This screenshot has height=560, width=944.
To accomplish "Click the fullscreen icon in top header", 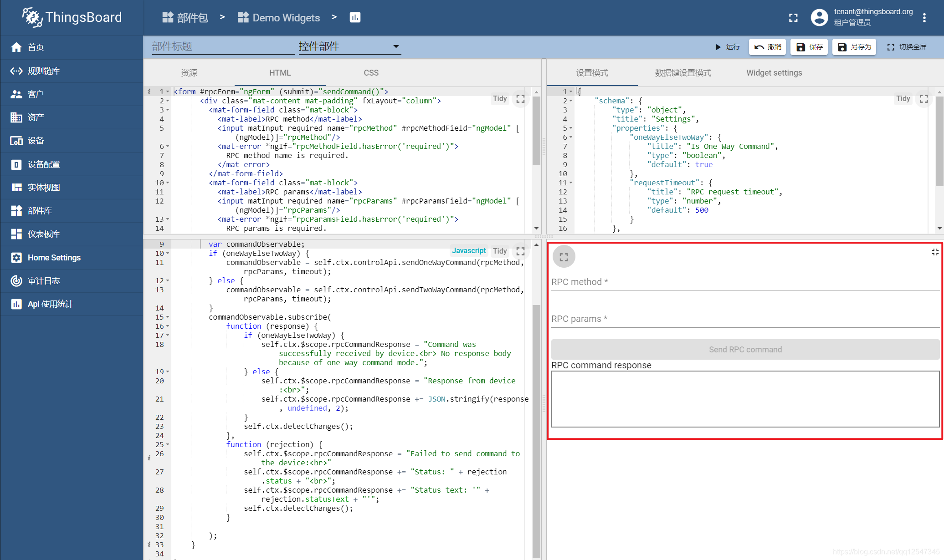I will (x=793, y=17).
